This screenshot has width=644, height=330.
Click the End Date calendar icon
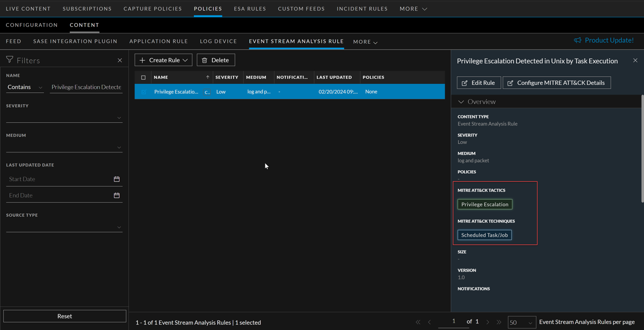click(117, 195)
